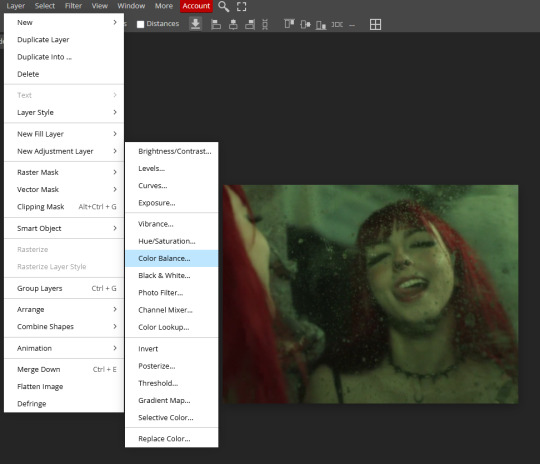Expand the Layer Style submenu

click(x=64, y=112)
